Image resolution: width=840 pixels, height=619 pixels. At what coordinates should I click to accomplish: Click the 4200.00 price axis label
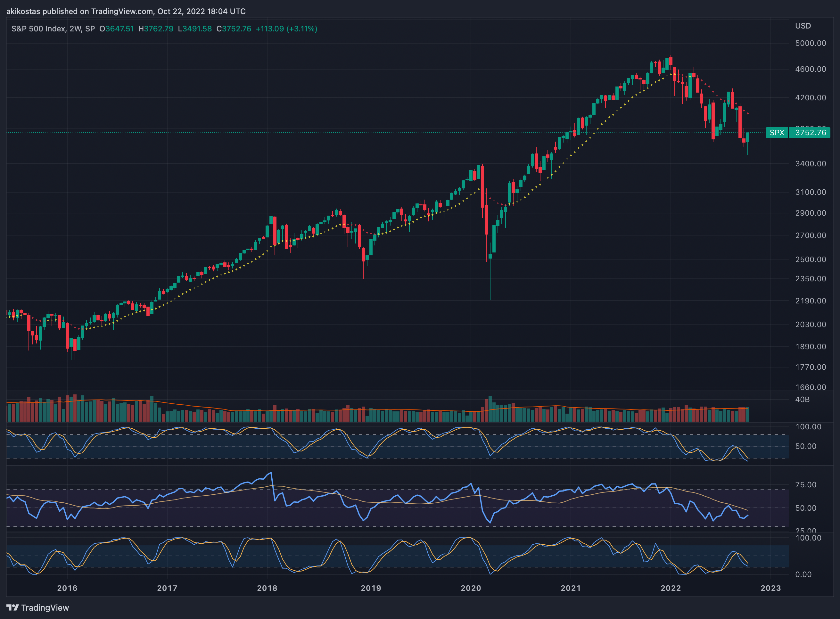point(811,98)
